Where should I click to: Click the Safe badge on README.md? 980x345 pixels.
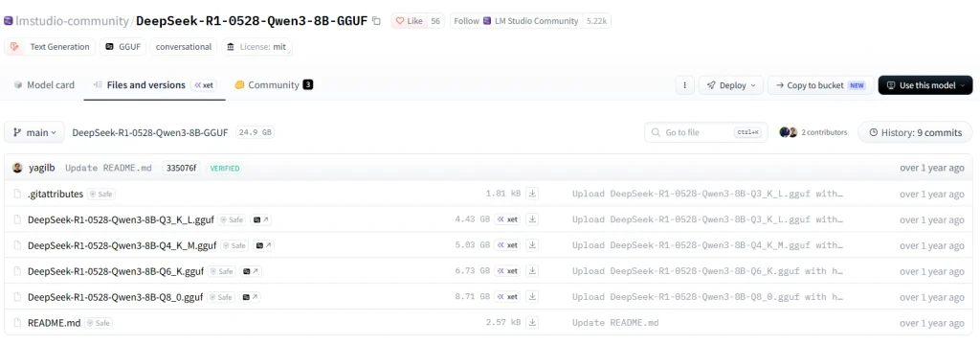coord(99,323)
